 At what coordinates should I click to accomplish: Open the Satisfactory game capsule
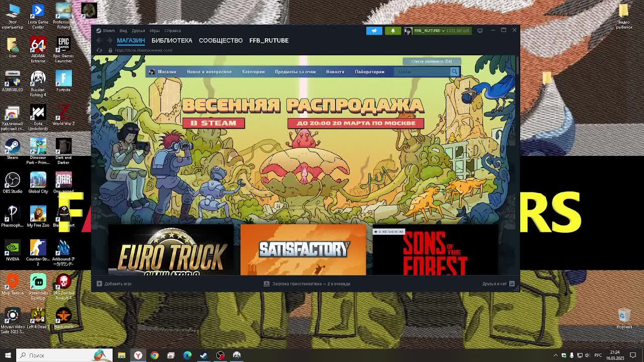point(303,250)
